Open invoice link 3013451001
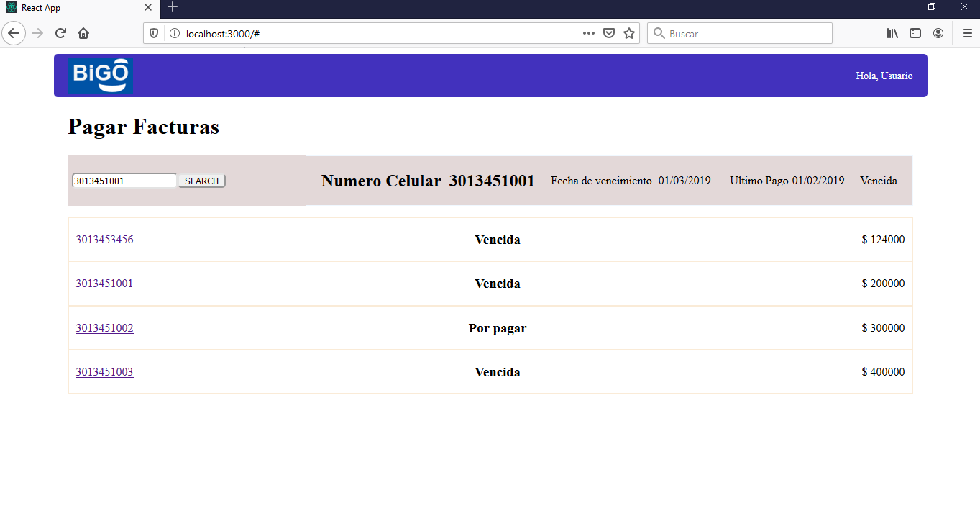This screenshot has height=516, width=980. [104, 284]
